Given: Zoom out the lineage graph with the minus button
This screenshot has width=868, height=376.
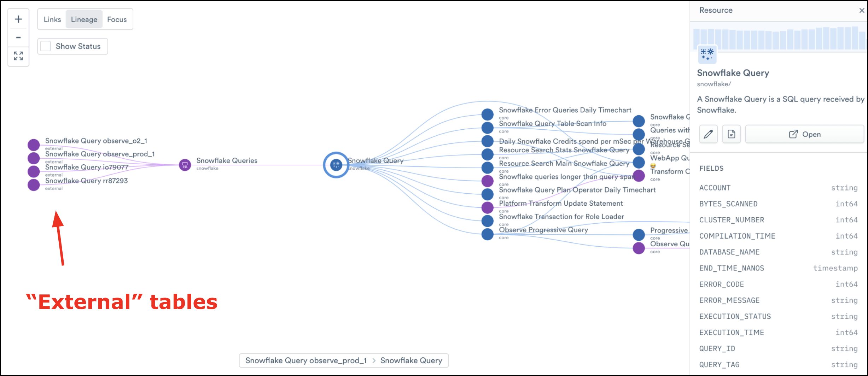Looking at the screenshot, I should (18, 37).
